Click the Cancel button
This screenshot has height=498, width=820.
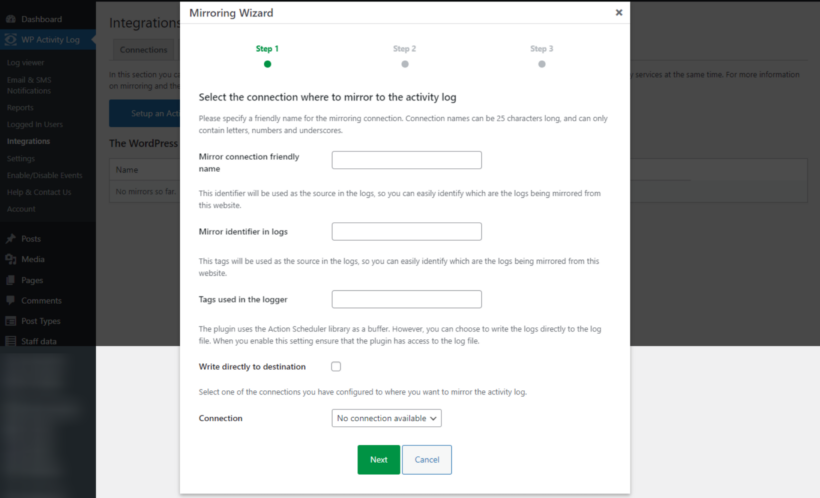click(427, 460)
